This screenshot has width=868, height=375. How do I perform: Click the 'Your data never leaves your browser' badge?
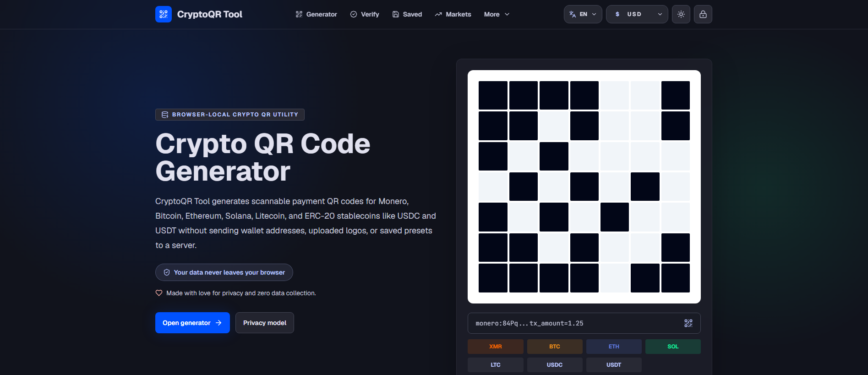(x=224, y=272)
